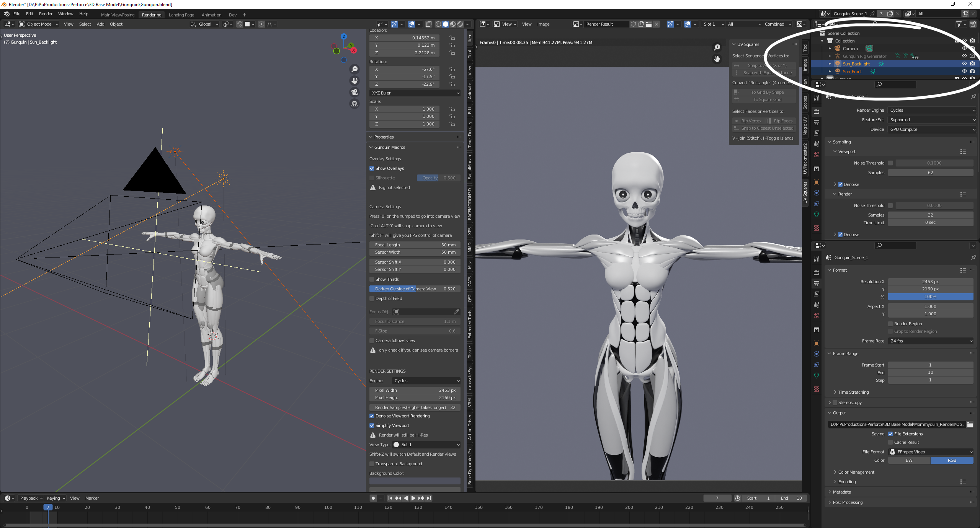The image size is (980, 528).
Task: Select RGB color output mode
Action: (x=952, y=460)
